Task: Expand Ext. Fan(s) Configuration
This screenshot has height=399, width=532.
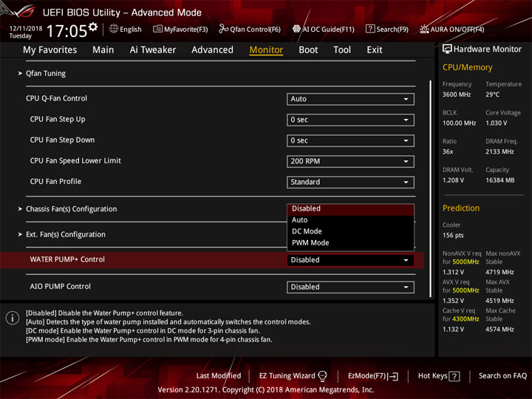Action: click(x=66, y=234)
